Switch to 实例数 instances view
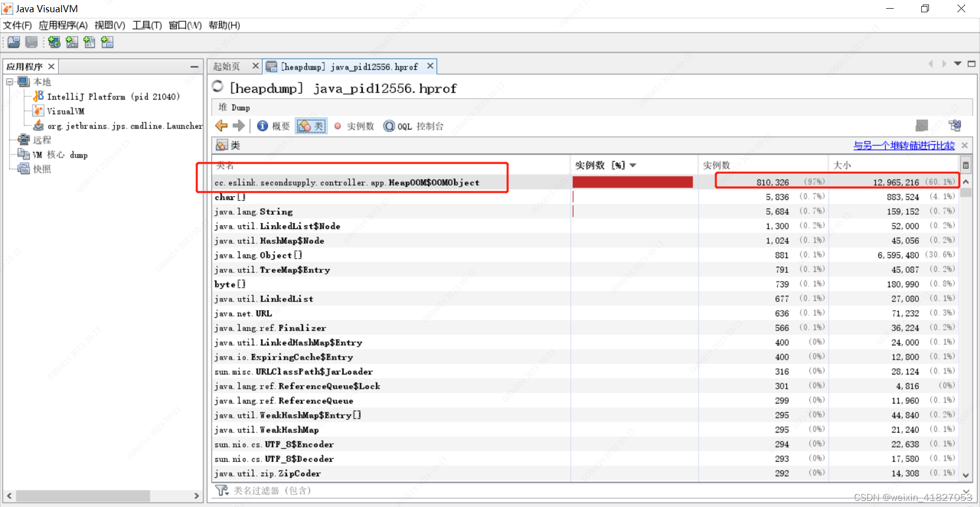Screen dimensions: 980x507 tap(354, 126)
